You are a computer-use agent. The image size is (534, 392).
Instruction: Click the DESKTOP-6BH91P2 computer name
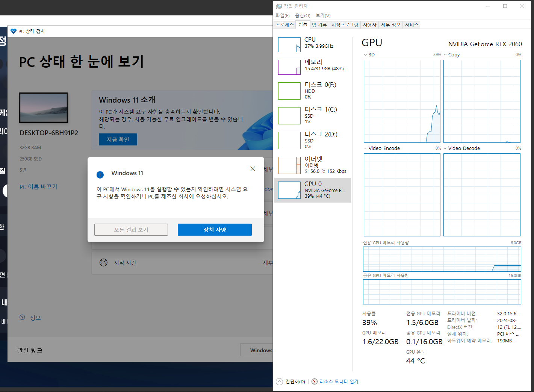(x=49, y=133)
